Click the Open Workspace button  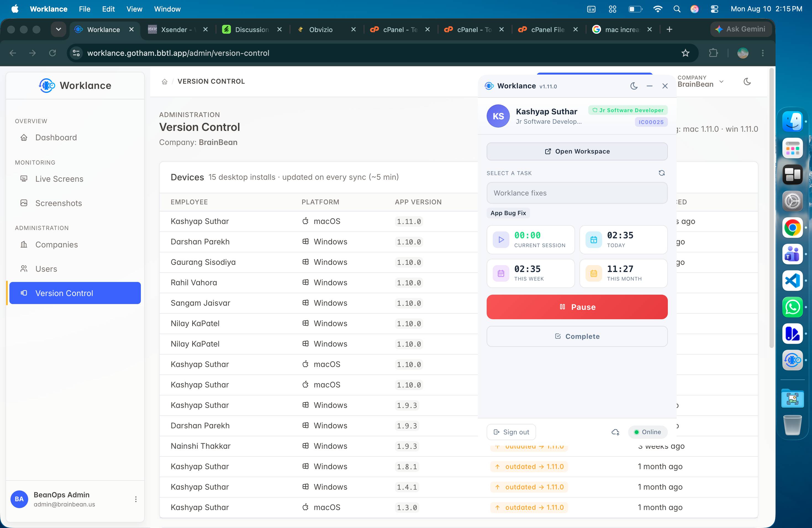point(577,151)
